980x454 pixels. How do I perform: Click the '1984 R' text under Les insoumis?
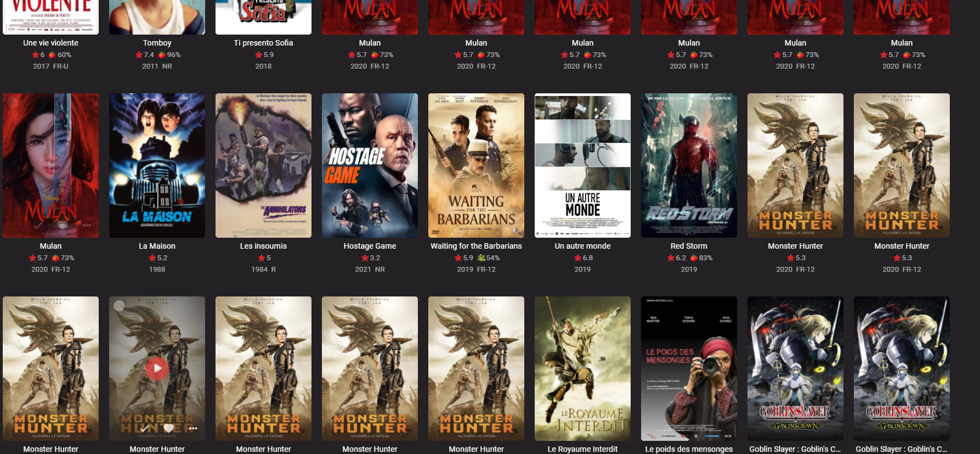point(263,270)
